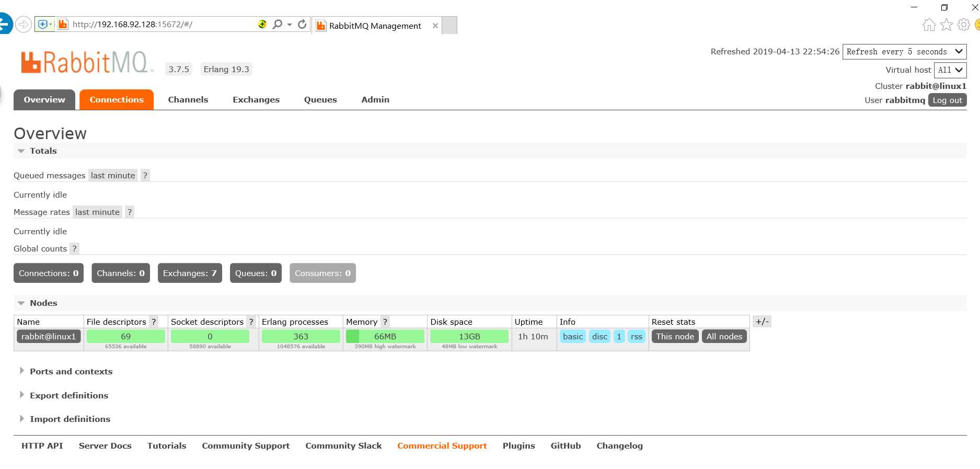Reset stats for This node
980x469 pixels.
675,337
